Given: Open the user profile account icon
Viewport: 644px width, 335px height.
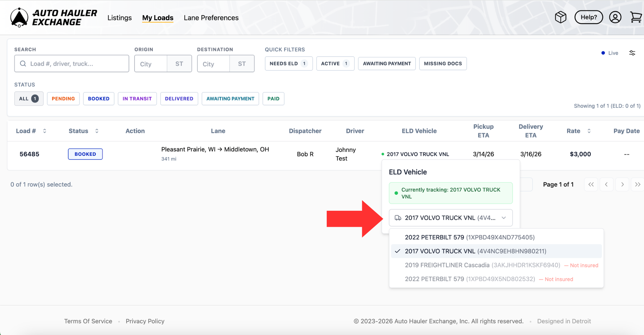Looking at the screenshot, I should [615, 17].
